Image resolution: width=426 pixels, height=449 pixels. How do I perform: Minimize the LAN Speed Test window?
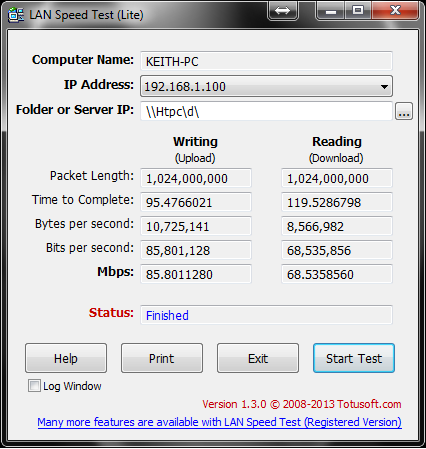(331, 11)
